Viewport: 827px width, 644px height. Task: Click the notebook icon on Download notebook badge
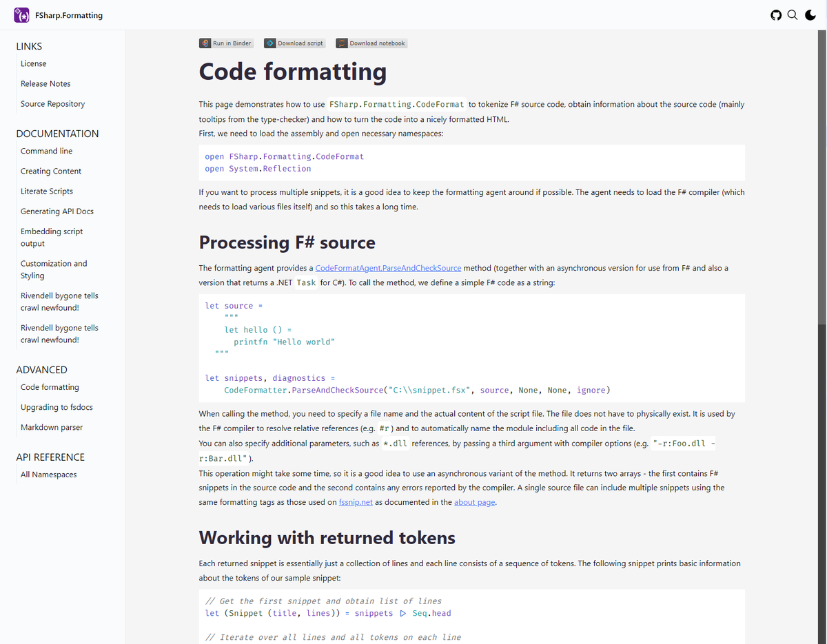(342, 43)
